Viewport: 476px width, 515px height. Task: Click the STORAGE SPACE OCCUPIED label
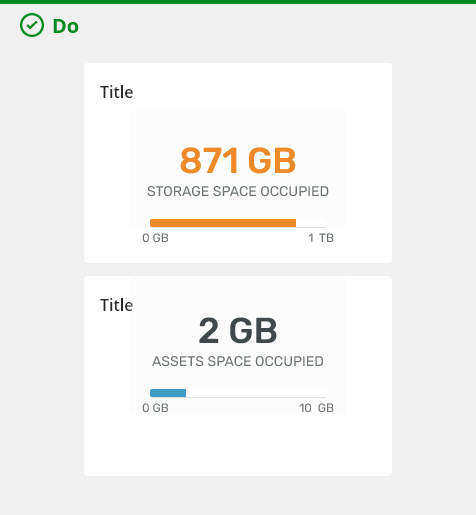[238, 191]
